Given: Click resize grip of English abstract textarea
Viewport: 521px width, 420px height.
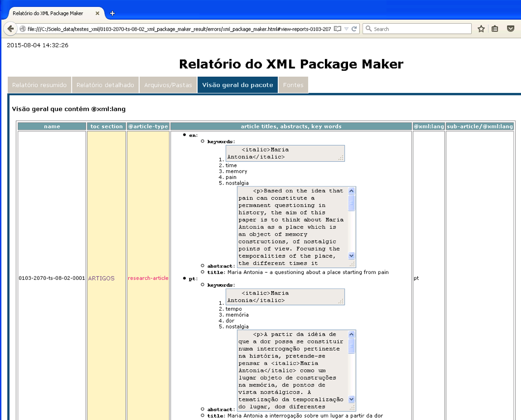Looking at the screenshot, I should coord(352,264).
